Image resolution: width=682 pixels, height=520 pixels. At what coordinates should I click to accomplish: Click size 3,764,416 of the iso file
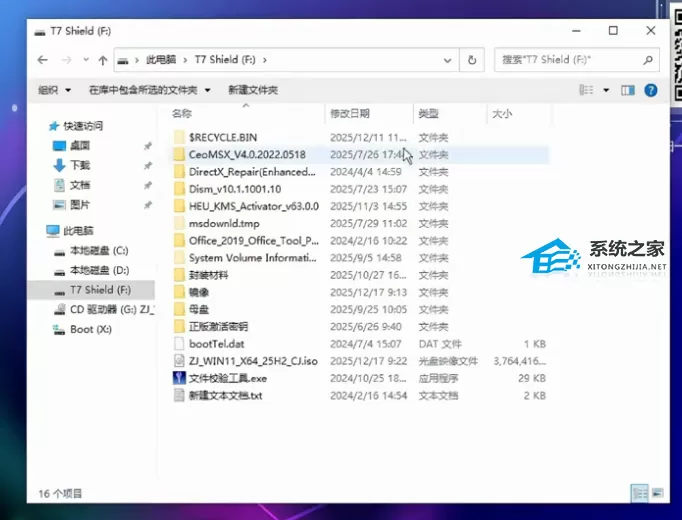519,361
